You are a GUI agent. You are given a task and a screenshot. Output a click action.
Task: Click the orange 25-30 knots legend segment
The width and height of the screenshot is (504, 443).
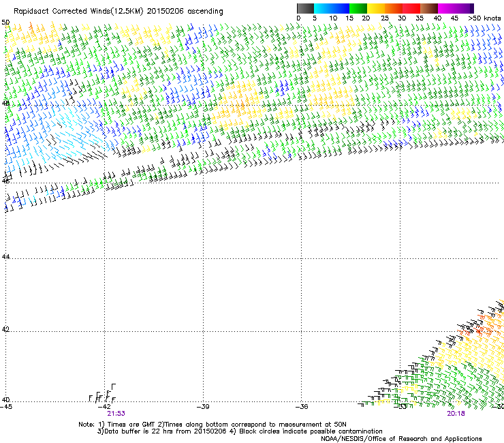click(394, 8)
